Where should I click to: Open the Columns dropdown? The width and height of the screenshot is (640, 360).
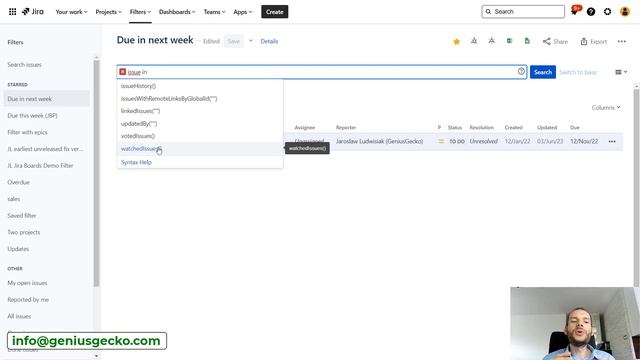point(606,108)
